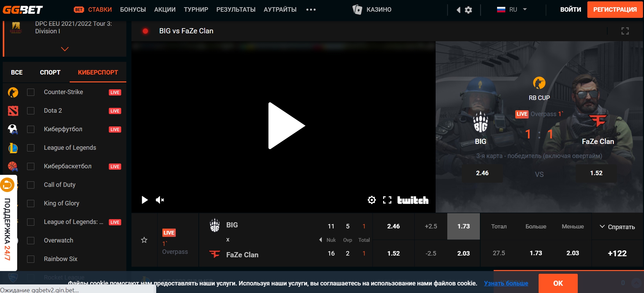Click the Counter-Strike game icon in sidebar
The image size is (644, 293).
point(13,92)
